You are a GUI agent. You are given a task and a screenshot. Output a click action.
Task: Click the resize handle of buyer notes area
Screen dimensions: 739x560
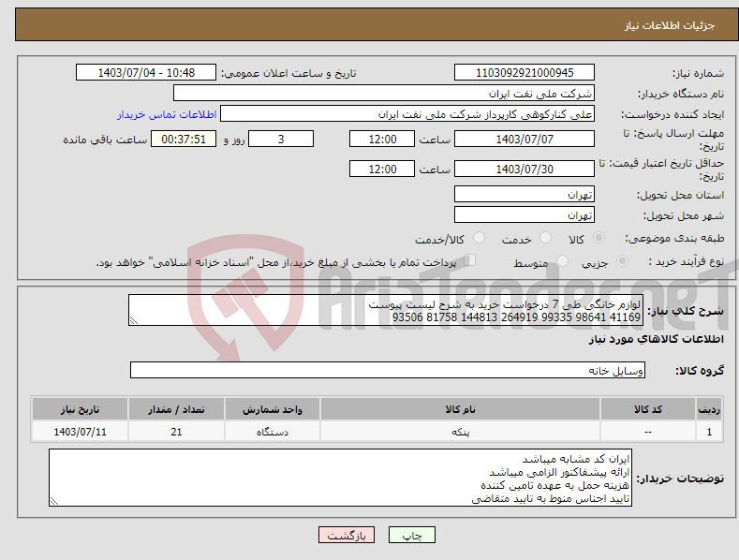click(x=54, y=502)
